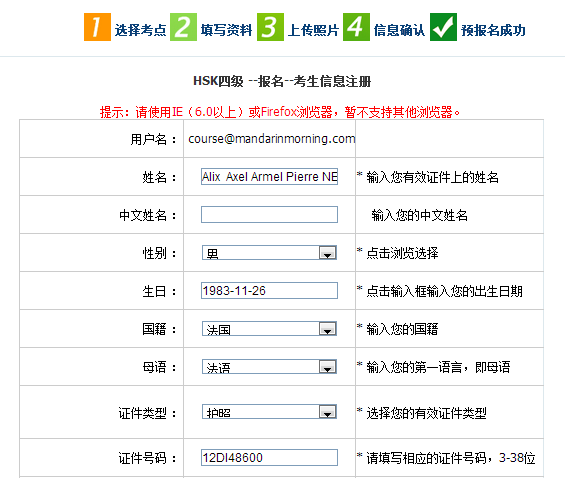Select the 填写资料 step label
Screen dimensions: 565x478
[226, 30]
